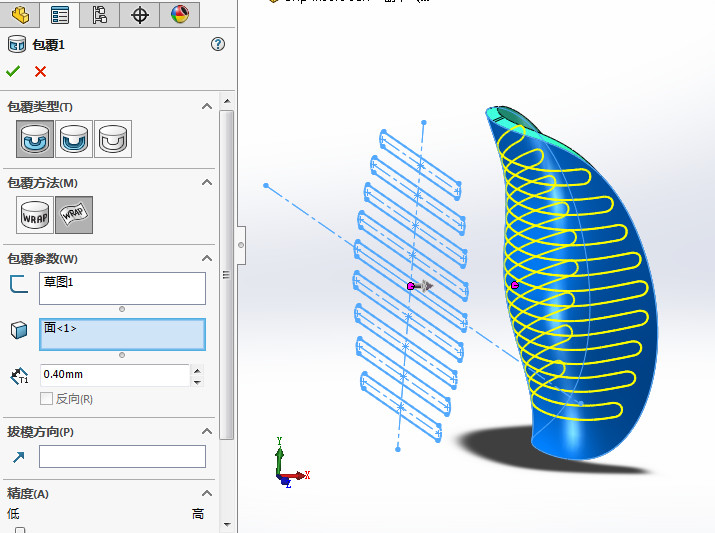
Task: Select the Scribe wrap type
Action: 113,139
